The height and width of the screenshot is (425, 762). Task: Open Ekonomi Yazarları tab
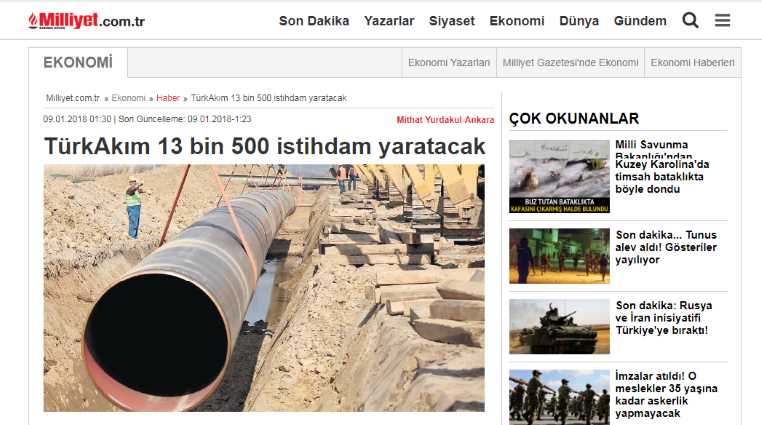tap(449, 63)
